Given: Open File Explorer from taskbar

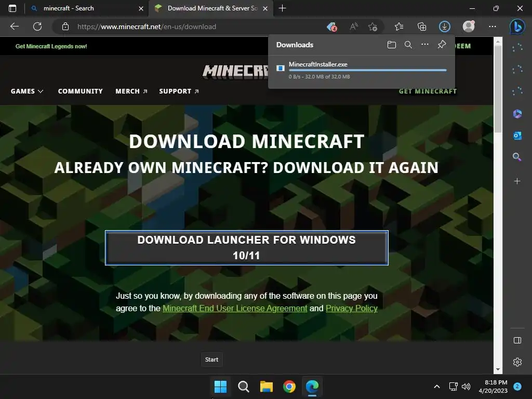Looking at the screenshot, I should pos(267,387).
